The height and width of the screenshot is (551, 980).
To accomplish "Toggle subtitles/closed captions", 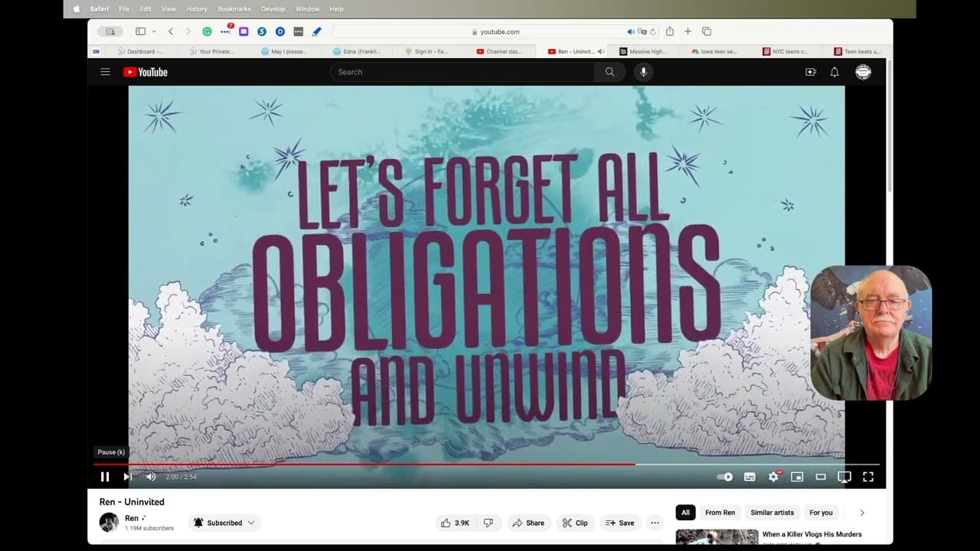I will tap(750, 477).
